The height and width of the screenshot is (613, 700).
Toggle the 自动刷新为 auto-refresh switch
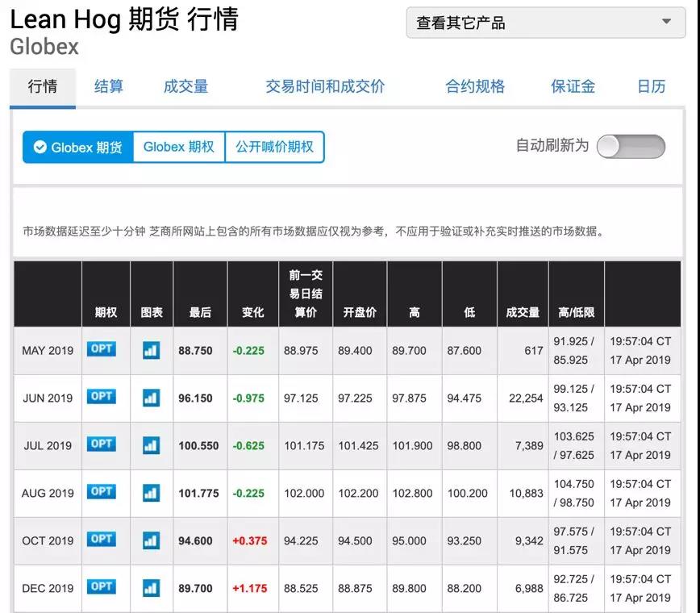(x=631, y=147)
